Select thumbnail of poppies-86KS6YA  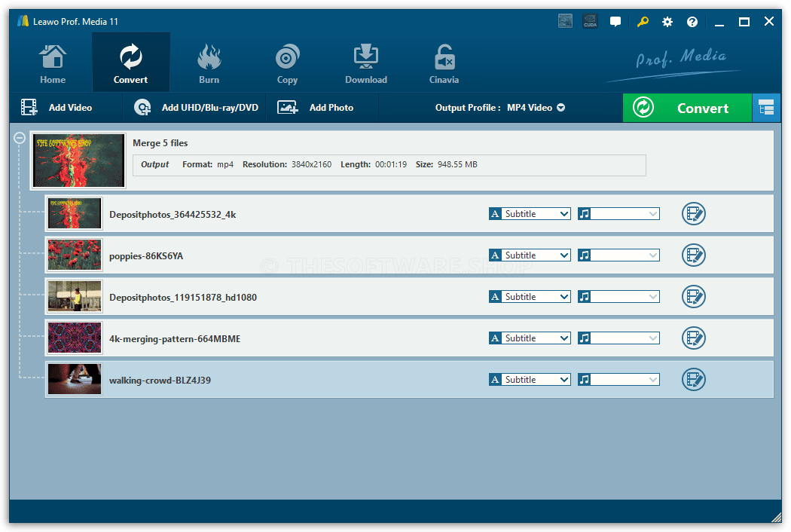pos(75,255)
